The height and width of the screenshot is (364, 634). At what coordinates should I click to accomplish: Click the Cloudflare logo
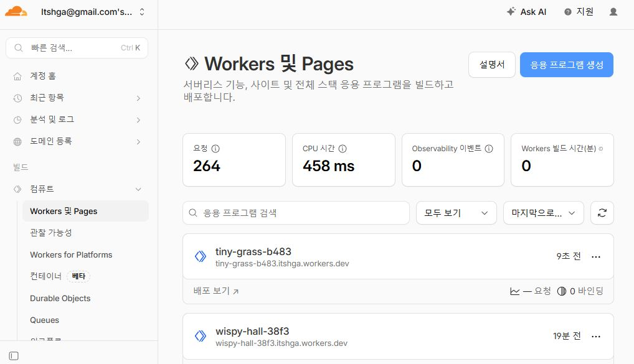(x=16, y=11)
